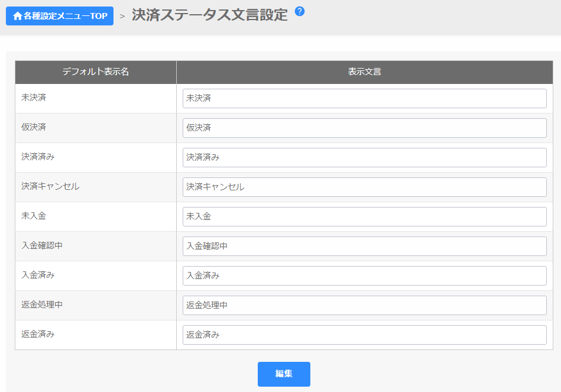Click the 未決済 default name cell
This screenshot has width=561, height=392.
(x=34, y=98)
